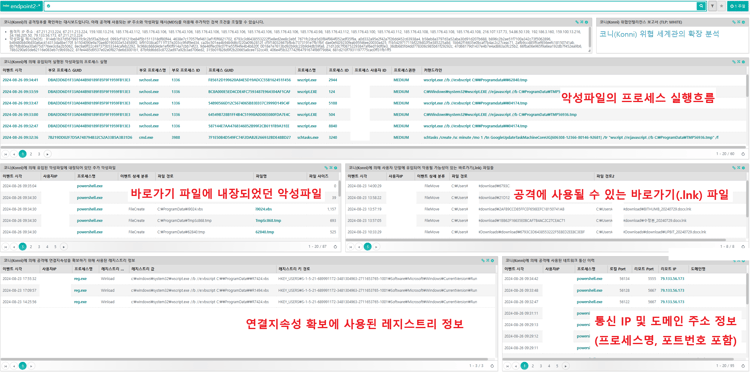Click process ID 5108 cell
The image size is (750, 373).
point(333,103)
